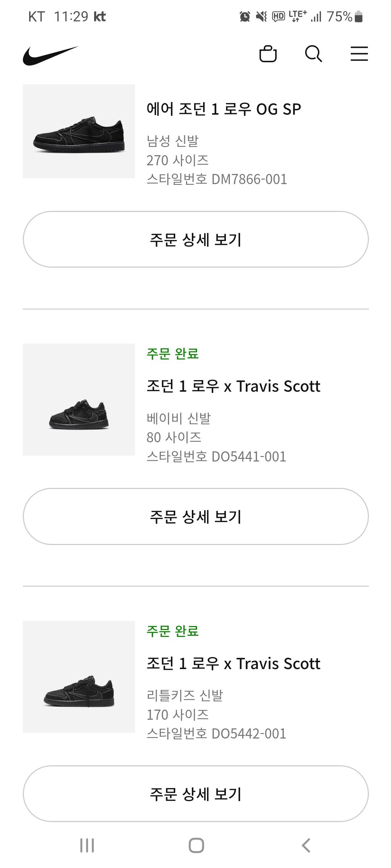Open the little kids Travis Scott shoe thumbnail
The image size is (391, 868).
click(79, 677)
